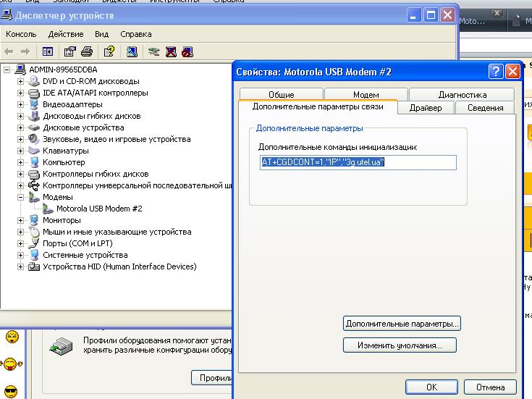532x399 pixels.
Task: Click the Видеоадаптеры device icon
Action: click(34, 104)
